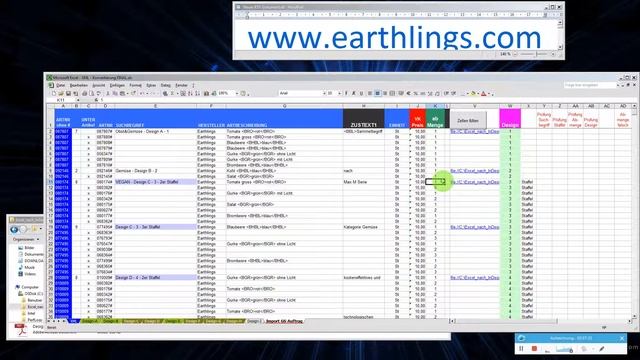Open the Borders dropdown arrow
640x360 pixels.
pyautogui.click(x=468, y=93)
